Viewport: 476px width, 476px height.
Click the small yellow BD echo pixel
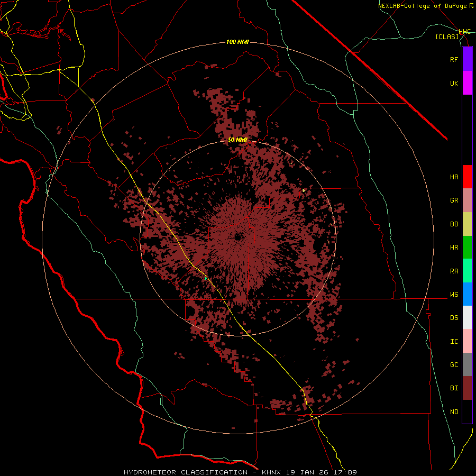pos(304,190)
